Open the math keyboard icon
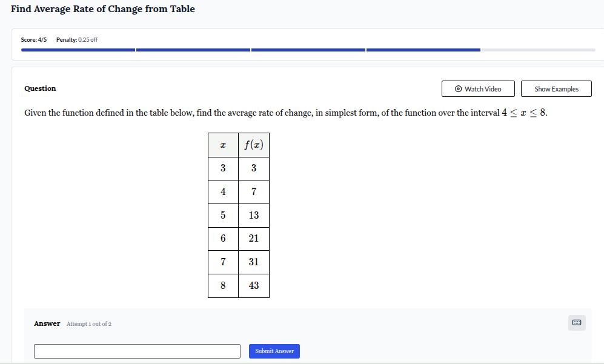 (x=576, y=323)
